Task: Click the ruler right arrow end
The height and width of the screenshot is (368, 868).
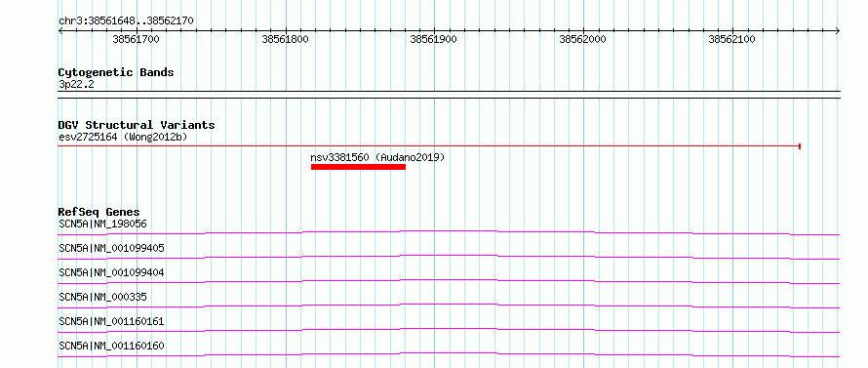Action: coord(838,31)
